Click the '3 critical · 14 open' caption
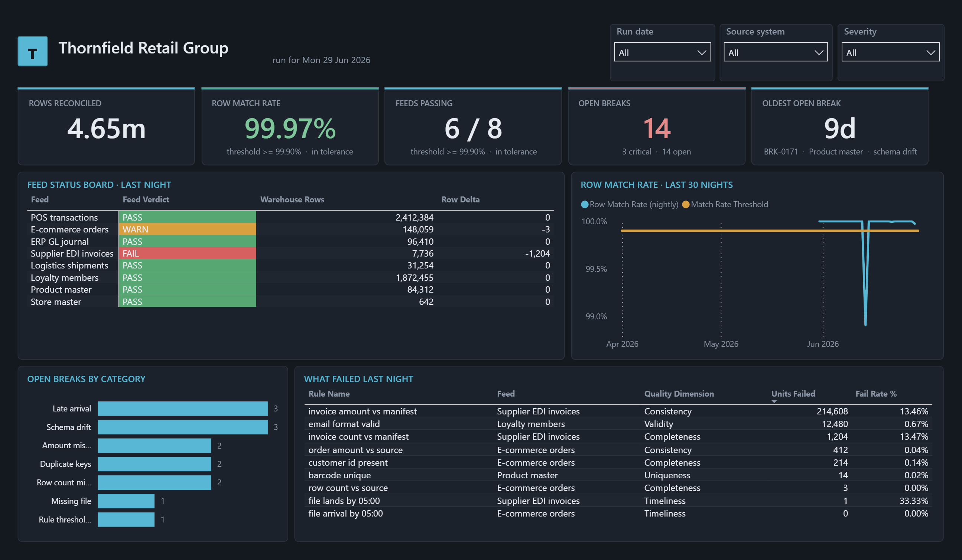962x560 pixels. [x=656, y=152]
